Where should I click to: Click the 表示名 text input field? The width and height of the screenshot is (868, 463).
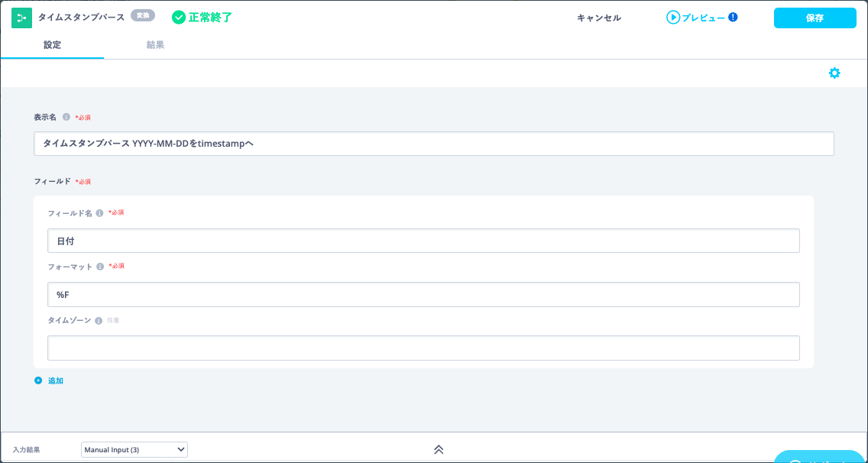(433, 144)
